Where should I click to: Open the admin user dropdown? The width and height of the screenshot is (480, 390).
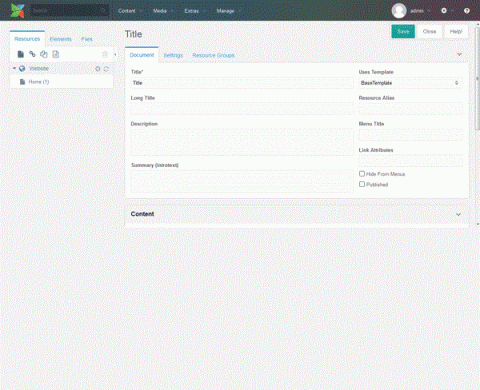coord(420,11)
